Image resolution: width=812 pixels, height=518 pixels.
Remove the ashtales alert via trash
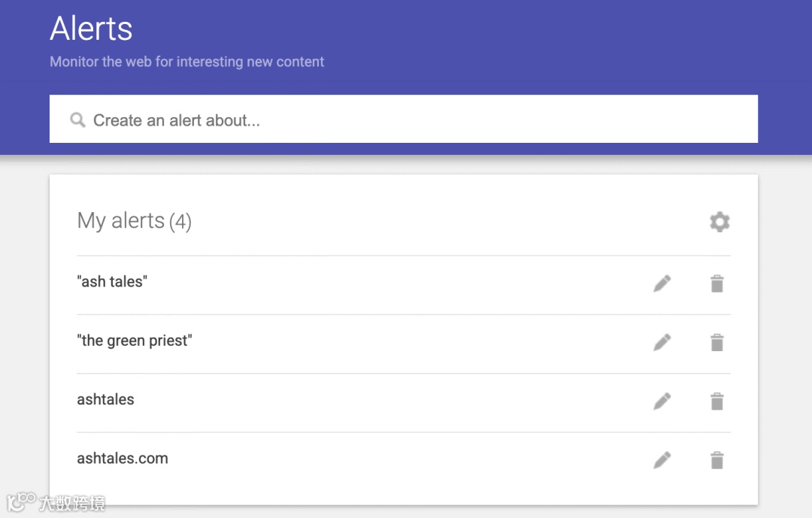coord(717,401)
